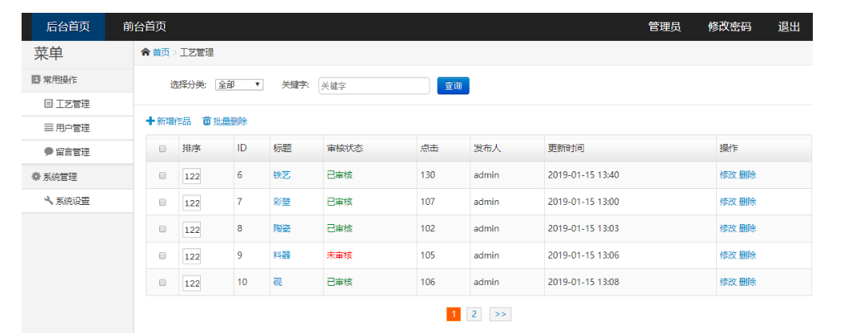Click 删除 for row 铁艺
The width and height of the screenshot is (868, 333).
pyautogui.click(x=747, y=175)
